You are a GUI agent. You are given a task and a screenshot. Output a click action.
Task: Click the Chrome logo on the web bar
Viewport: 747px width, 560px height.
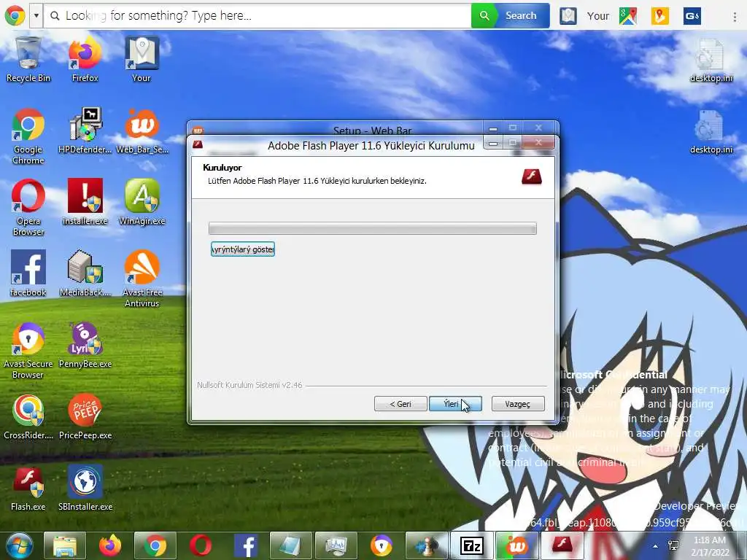click(x=15, y=16)
